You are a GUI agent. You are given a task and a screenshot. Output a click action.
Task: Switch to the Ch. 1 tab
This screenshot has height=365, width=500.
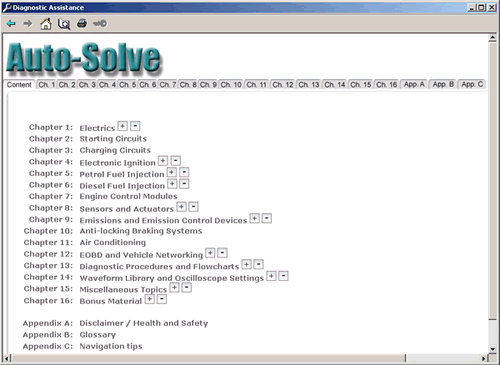[x=47, y=85]
